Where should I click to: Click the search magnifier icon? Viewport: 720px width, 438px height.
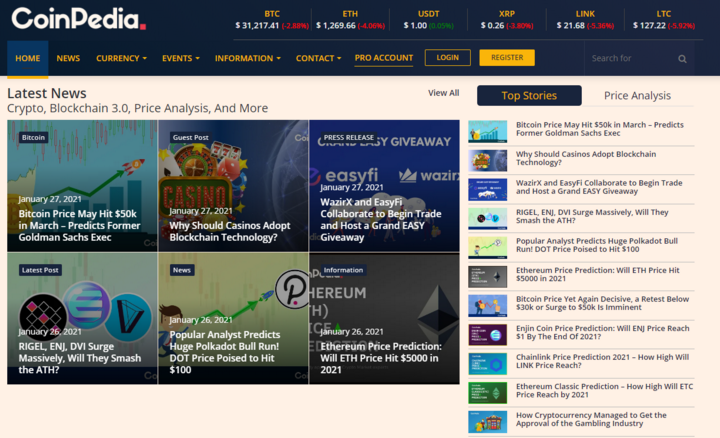(682, 59)
